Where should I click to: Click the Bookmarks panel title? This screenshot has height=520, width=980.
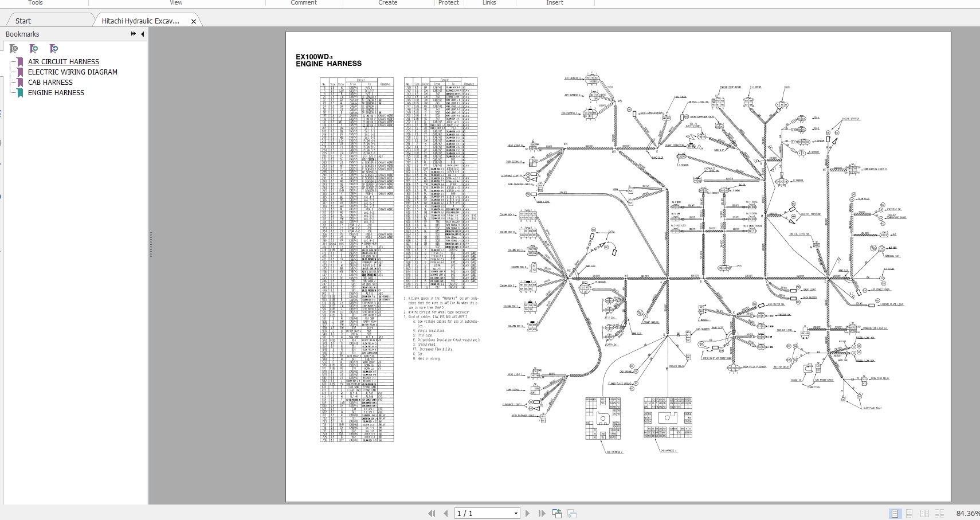(22, 34)
